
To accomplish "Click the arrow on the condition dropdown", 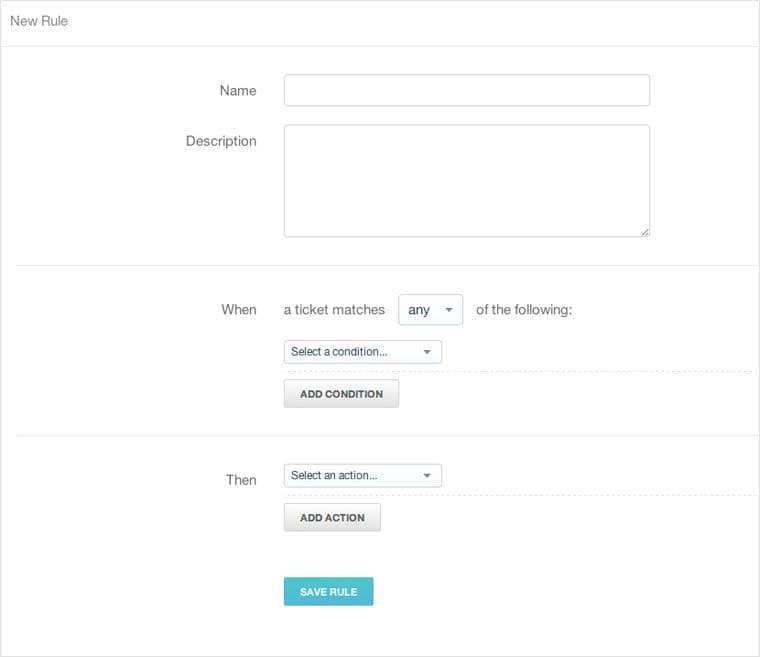I will click(427, 352).
